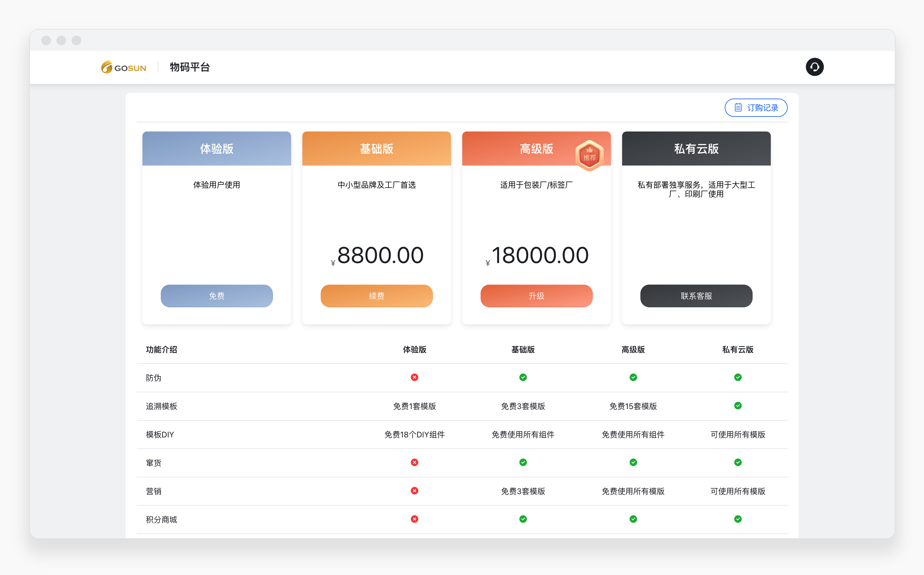Image resolution: width=924 pixels, height=575 pixels.
Task: Click 高级版 table column header
Action: (x=633, y=349)
